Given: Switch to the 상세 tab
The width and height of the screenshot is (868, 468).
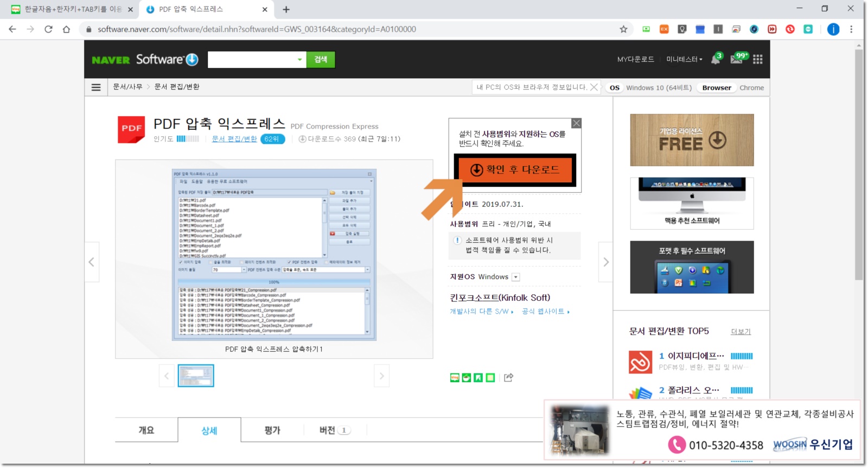Looking at the screenshot, I should (209, 430).
